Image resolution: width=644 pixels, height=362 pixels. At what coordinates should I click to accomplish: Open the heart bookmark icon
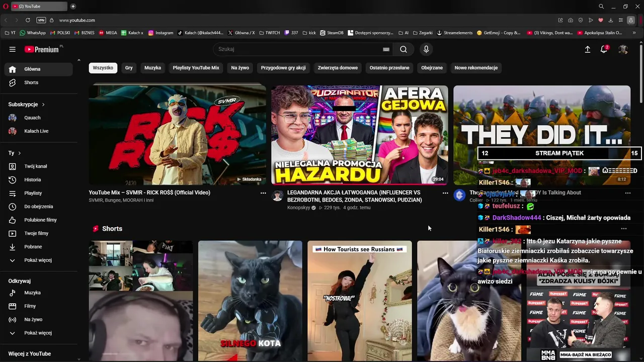(x=601, y=20)
